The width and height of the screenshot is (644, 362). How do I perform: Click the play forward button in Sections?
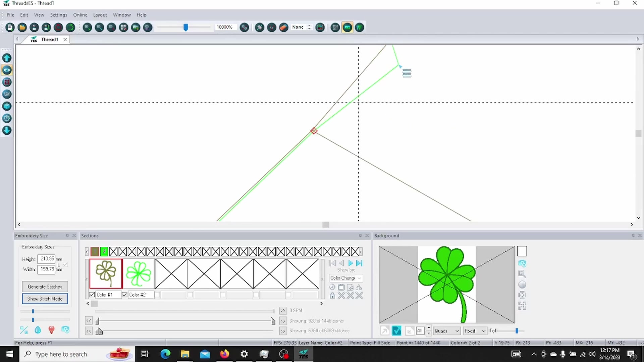pos(351,263)
